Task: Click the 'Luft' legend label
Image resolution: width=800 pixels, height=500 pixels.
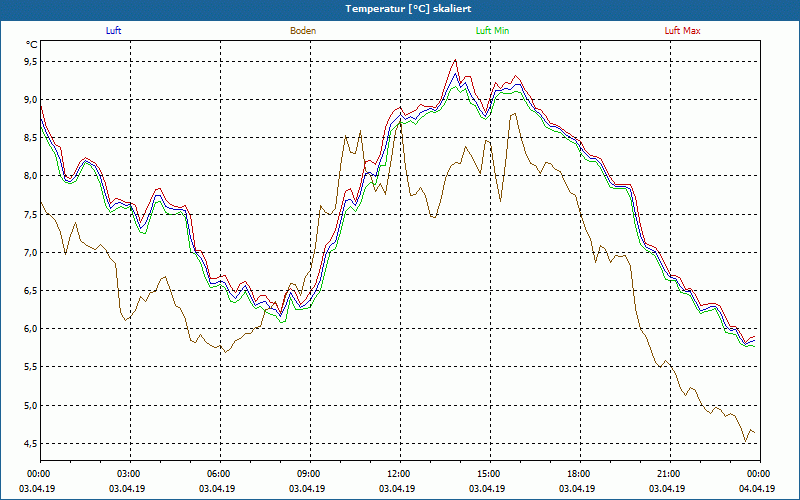Action: pyautogui.click(x=113, y=31)
